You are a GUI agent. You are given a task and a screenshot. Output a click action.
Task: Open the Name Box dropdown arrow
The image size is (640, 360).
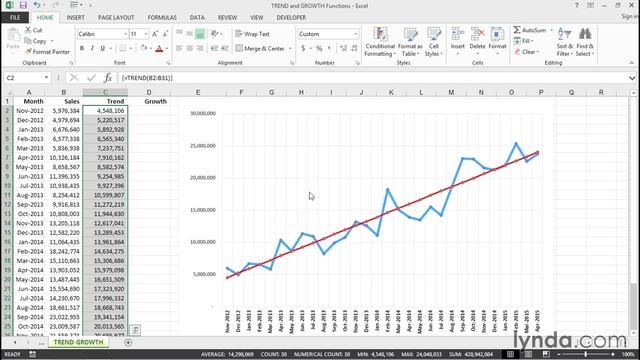(46, 78)
